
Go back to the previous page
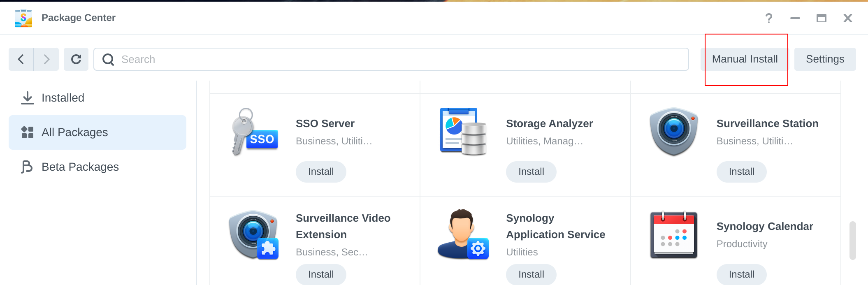point(21,59)
